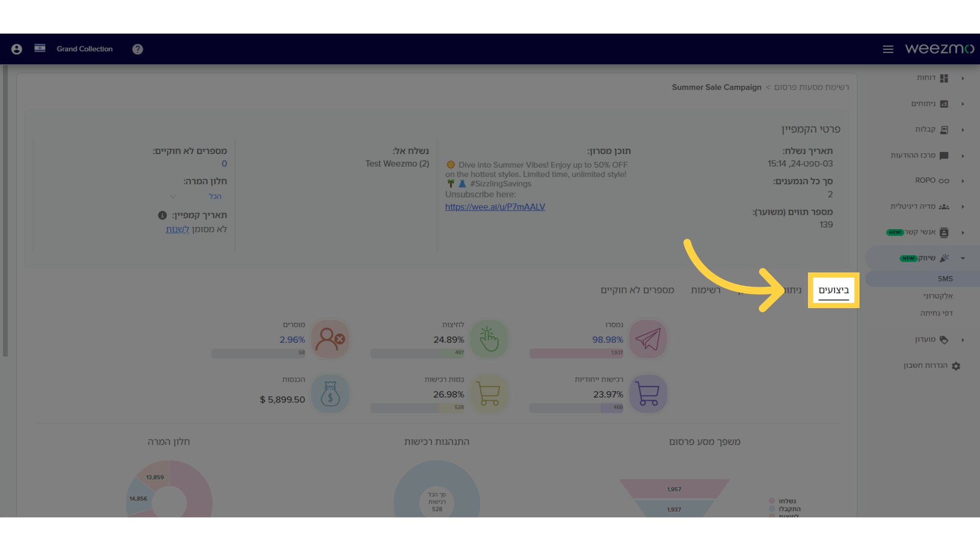Open דפי נחיתה in the marketing submenu

click(937, 313)
